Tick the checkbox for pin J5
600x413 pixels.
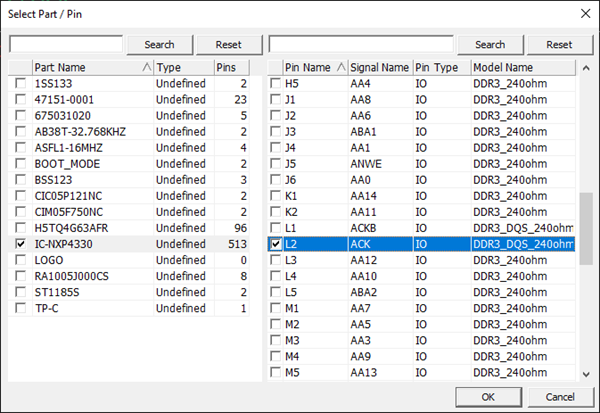[277, 164]
